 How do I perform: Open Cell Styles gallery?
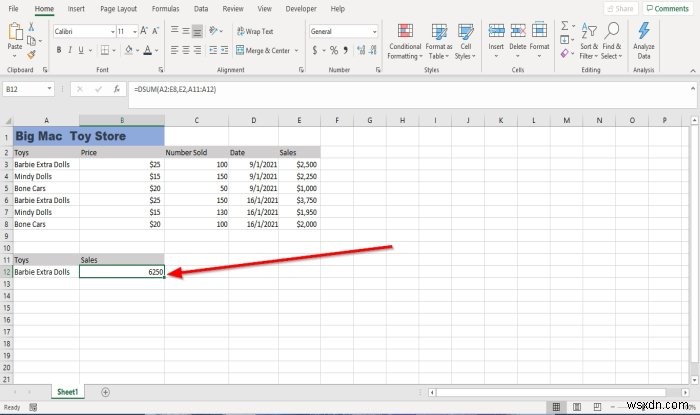click(465, 42)
